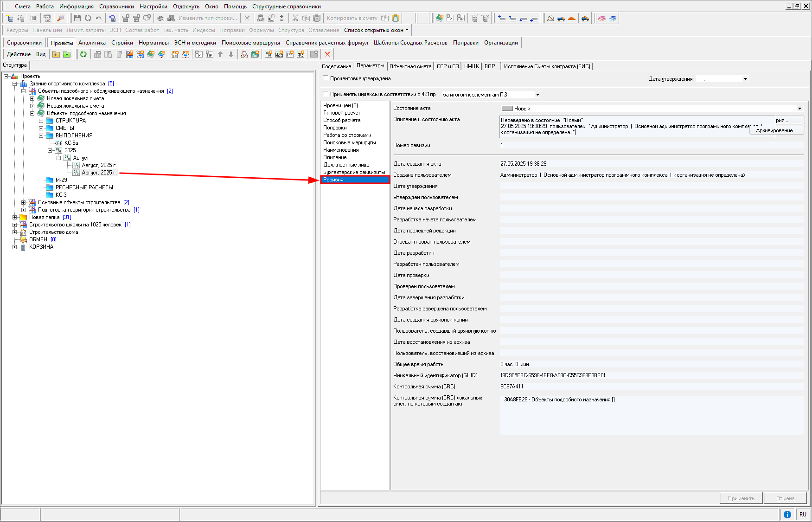Open 'Список открытых окон' dropdown

pyautogui.click(x=376, y=30)
